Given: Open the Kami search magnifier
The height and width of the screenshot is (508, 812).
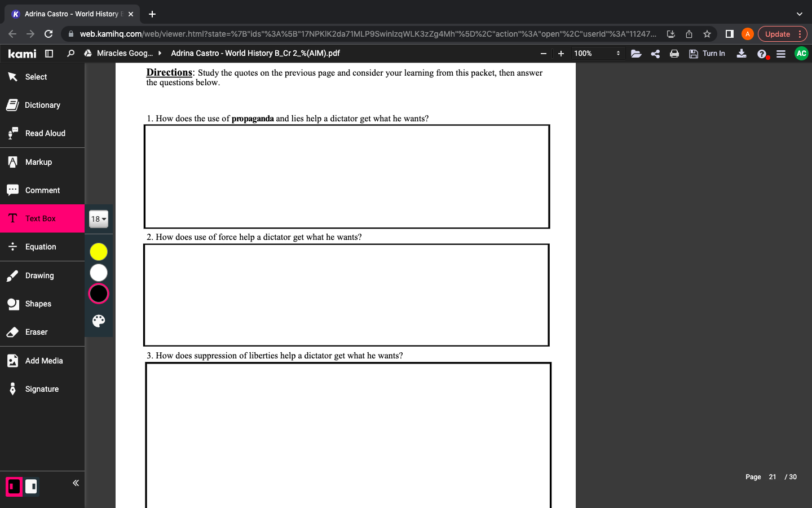Looking at the screenshot, I should (70, 54).
